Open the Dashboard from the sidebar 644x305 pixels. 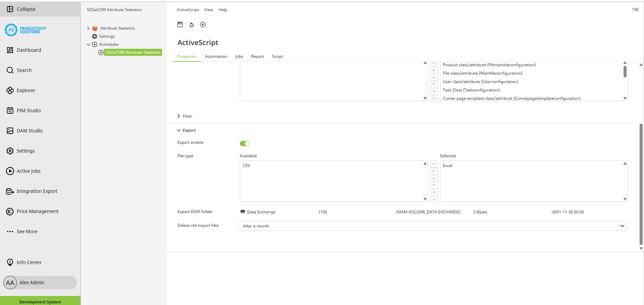click(29, 50)
